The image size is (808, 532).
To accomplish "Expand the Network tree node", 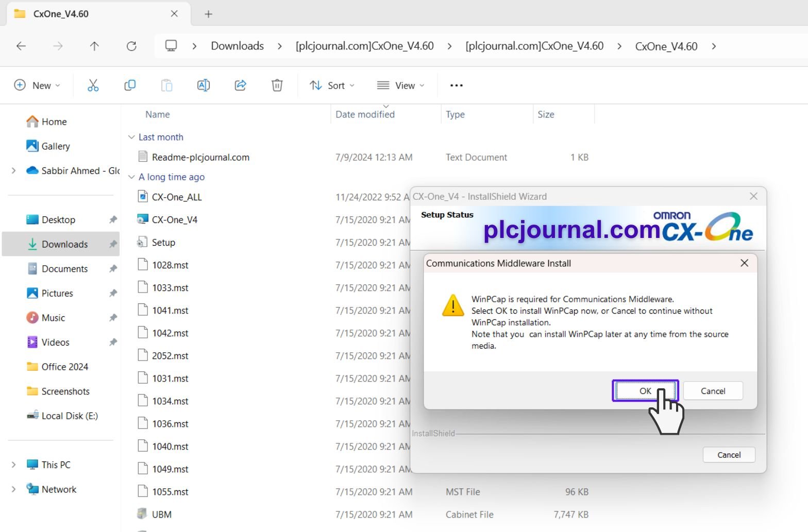I will [x=13, y=489].
